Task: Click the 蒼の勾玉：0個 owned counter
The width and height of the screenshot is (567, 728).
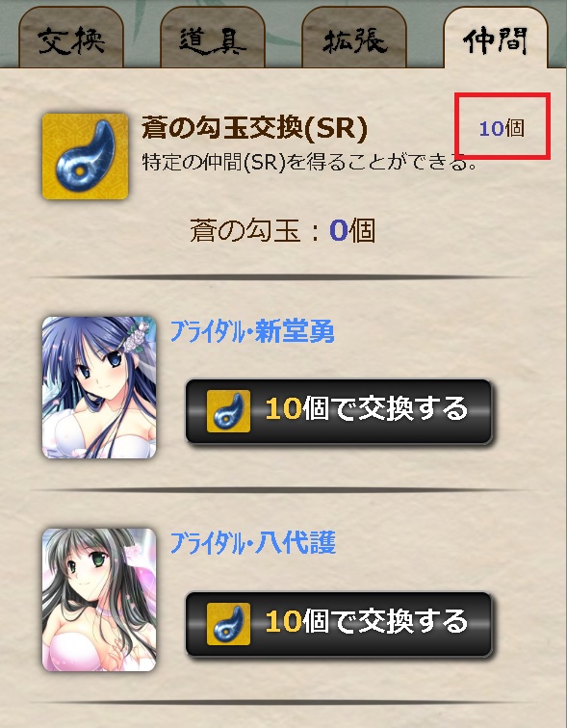Action: tap(283, 231)
